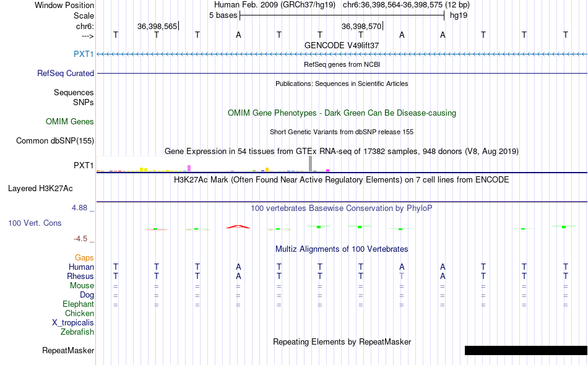Click the RefSeq genes from NCBI title

342,64
